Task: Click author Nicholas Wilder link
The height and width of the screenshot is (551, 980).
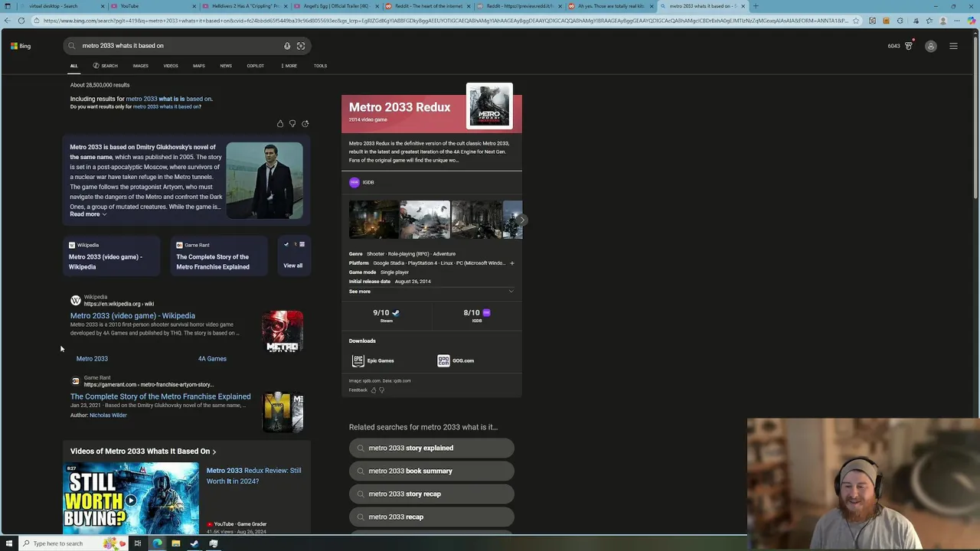Action: pos(108,416)
